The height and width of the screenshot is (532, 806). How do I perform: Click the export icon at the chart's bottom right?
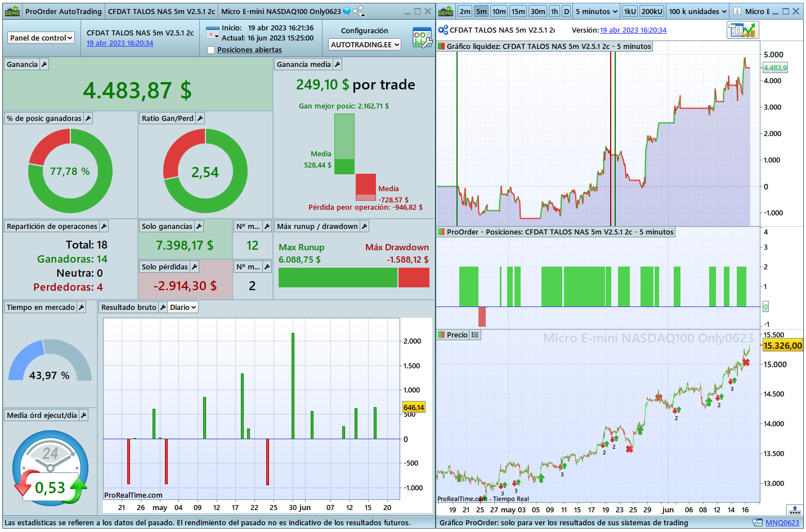(795, 511)
